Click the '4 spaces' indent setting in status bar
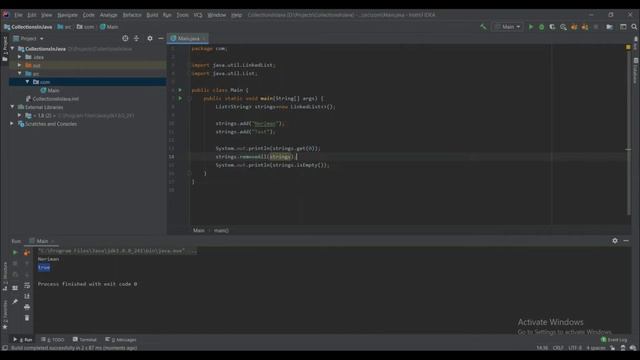This screenshot has height=360, width=640. click(596, 348)
